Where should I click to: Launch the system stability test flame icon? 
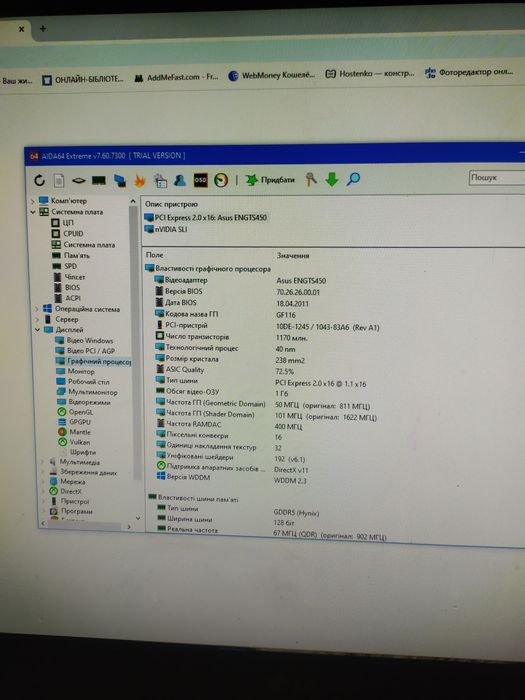(140, 180)
